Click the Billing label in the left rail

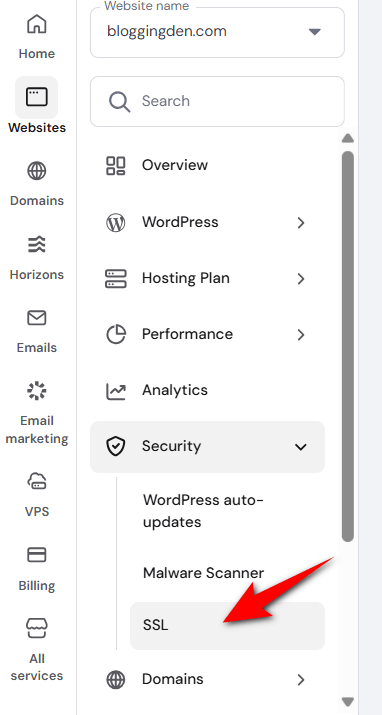point(36,585)
